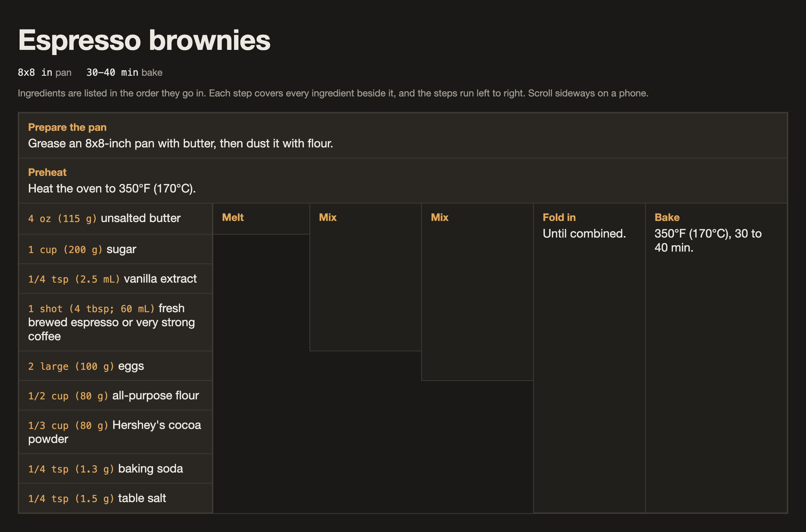
Task: Click the intro line about ingredient order
Action: point(333,93)
